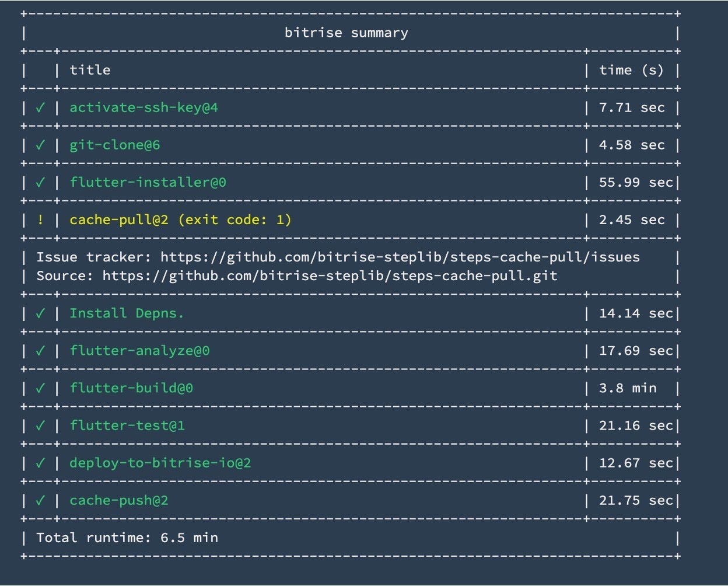
Task: Click the yellow exclamation mark beside cache-pull@2
Action: (x=40, y=220)
